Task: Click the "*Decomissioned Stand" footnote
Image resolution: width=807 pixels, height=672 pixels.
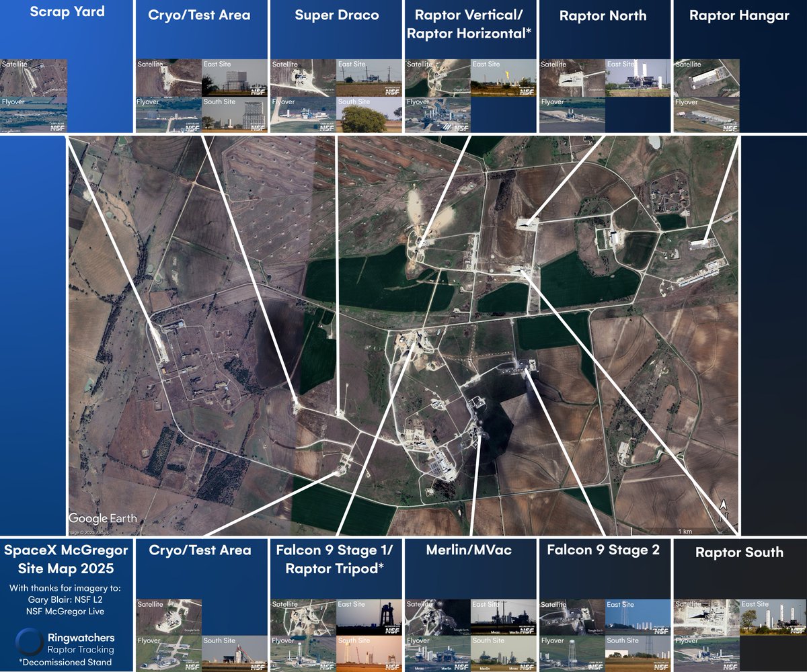Action: click(x=65, y=663)
